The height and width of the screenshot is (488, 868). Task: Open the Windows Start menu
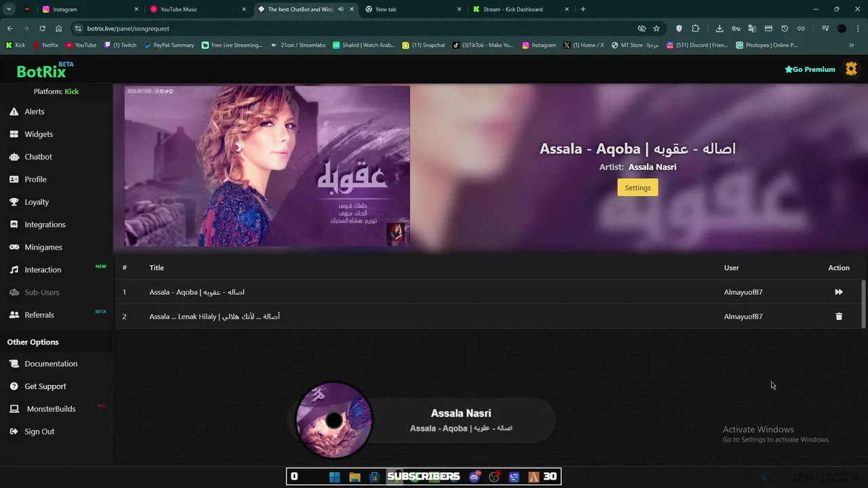click(334, 477)
